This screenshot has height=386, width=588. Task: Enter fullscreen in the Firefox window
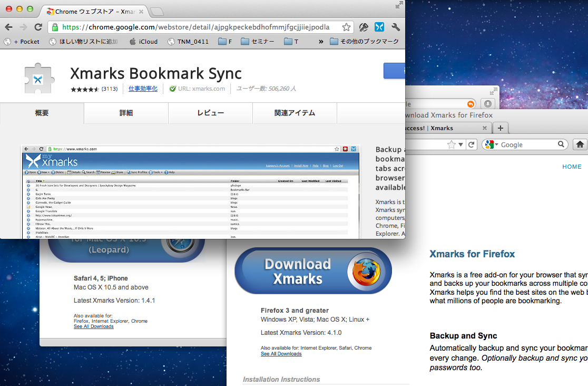coord(494,91)
